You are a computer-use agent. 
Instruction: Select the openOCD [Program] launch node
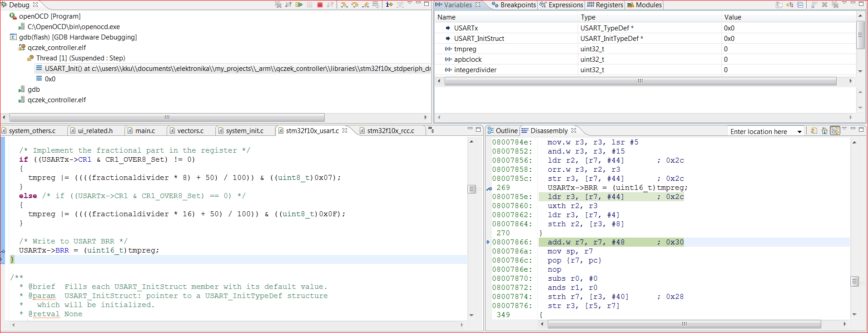coord(50,16)
